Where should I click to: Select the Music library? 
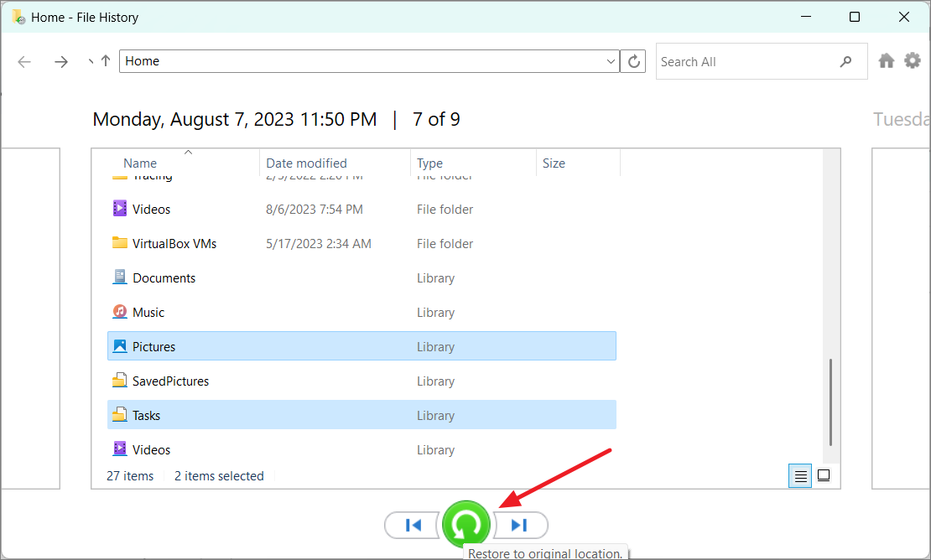pos(361,313)
